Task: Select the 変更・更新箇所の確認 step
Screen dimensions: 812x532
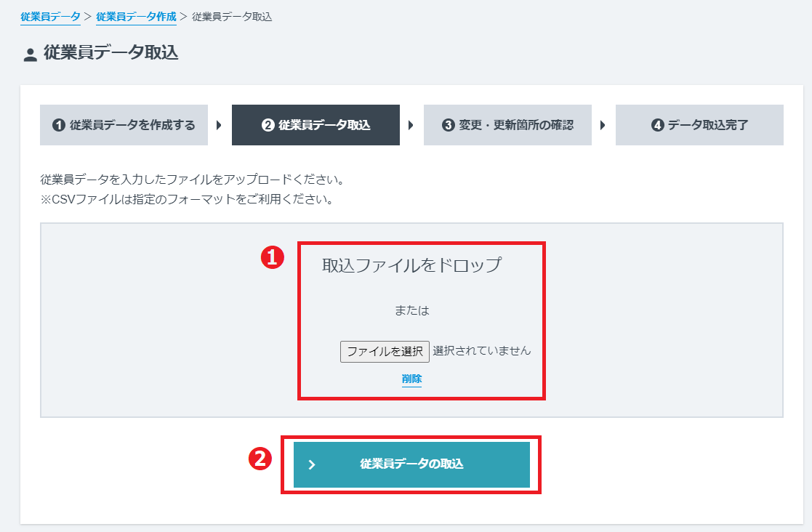Action: point(507,124)
